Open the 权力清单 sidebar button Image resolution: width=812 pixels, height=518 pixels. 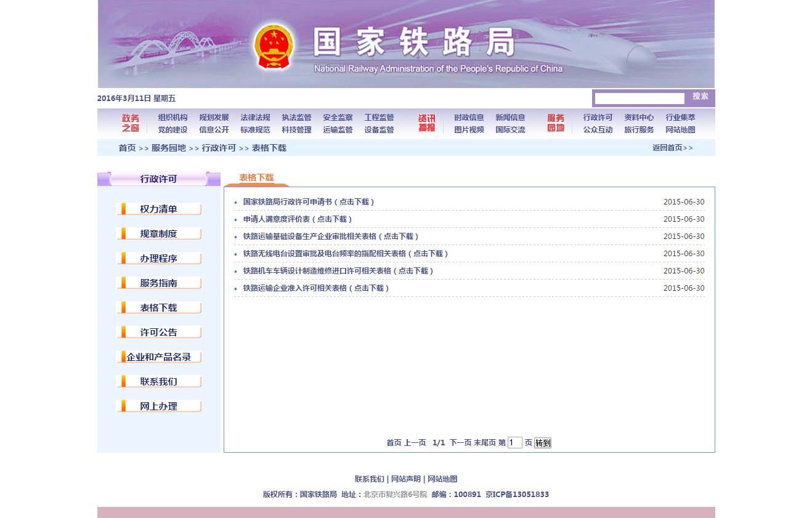click(158, 209)
